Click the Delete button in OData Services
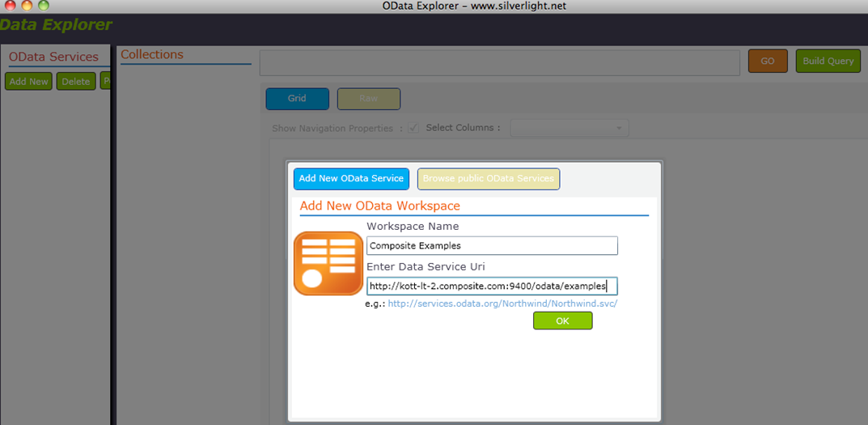Viewport: 868px width, 425px height. click(x=76, y=82)
